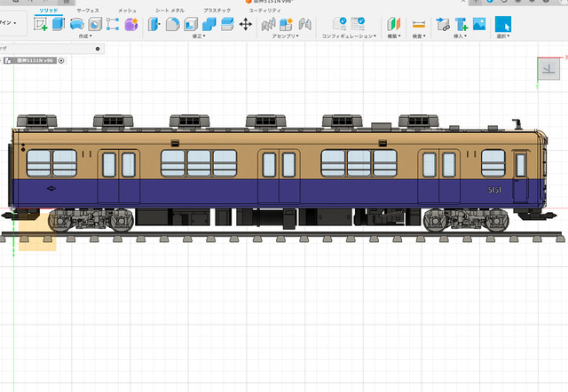The image size is (568, 392).
Task: Select the Hole tool
Action: tap(95, 24)
